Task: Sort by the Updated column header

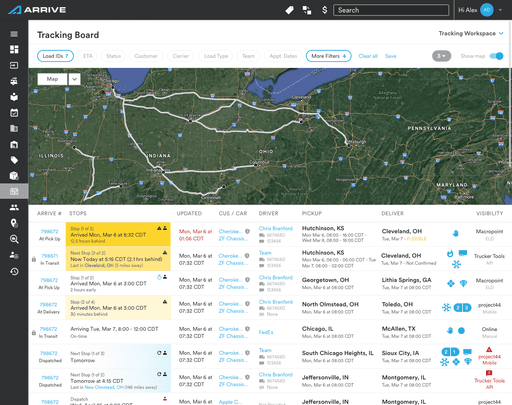Action: 189,213
